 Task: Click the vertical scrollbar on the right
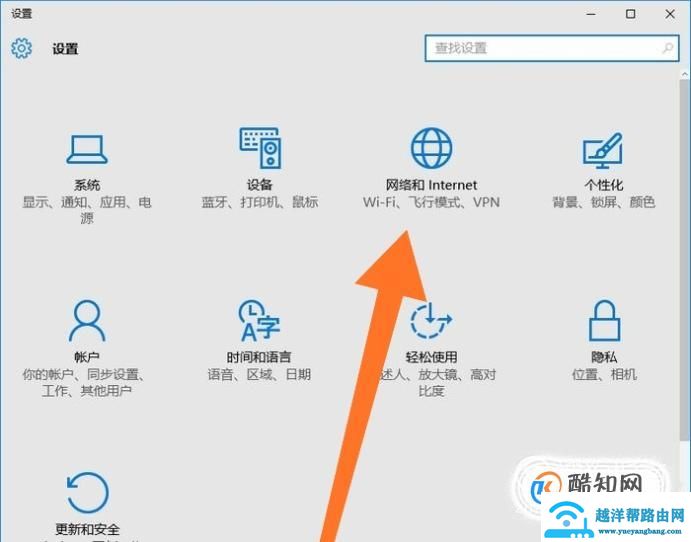coord(685,260)
